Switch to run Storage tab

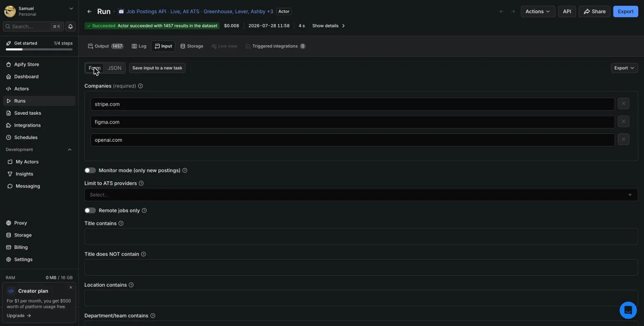pyautogui.click(x=192, y=46)
